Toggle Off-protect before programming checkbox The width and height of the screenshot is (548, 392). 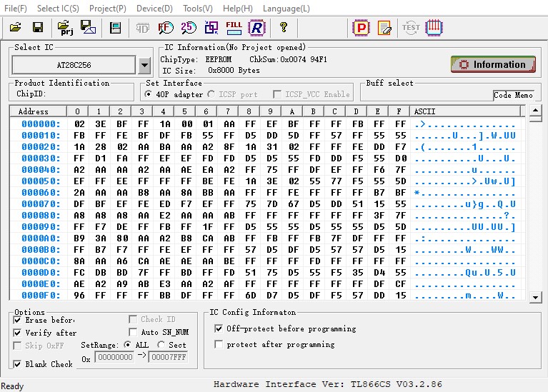(x=219, y=328)
